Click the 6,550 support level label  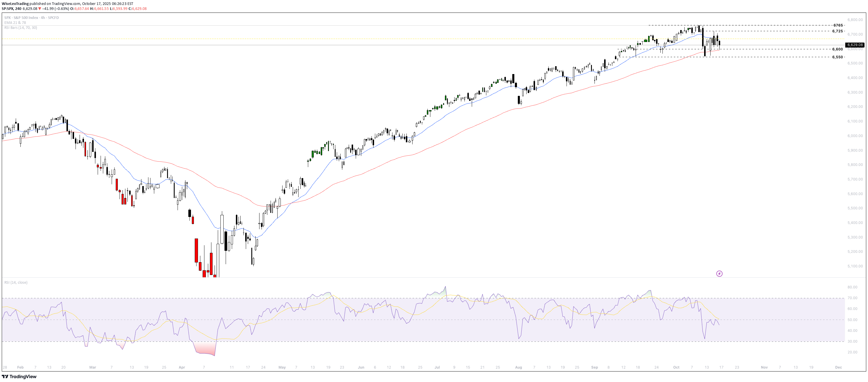pyautogui.click(x=837, y=57)
